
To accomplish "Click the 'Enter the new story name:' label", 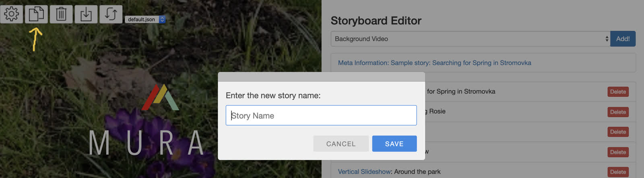I will [273, 95].
